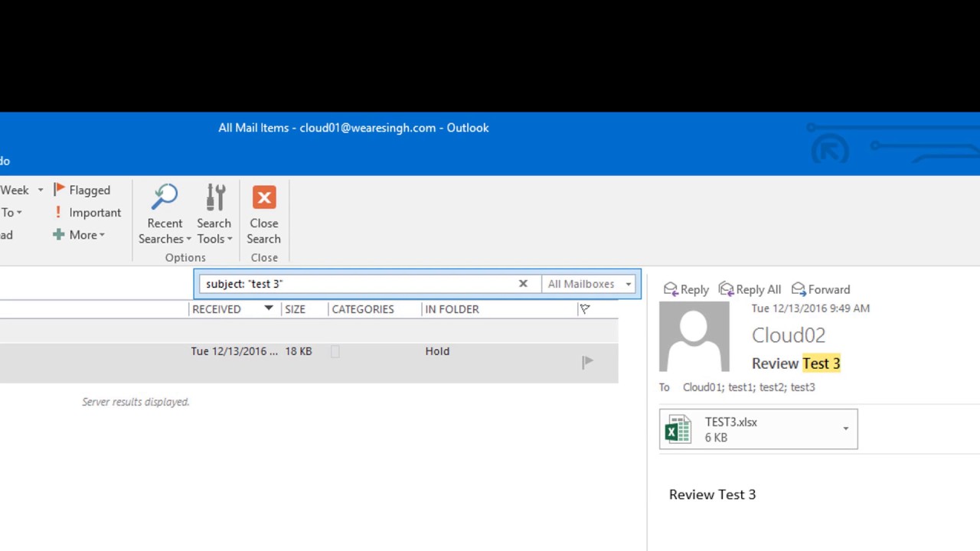Click recipient test1 in To line
Viewport: 980px width, 551px height.
tap(740, 387)
